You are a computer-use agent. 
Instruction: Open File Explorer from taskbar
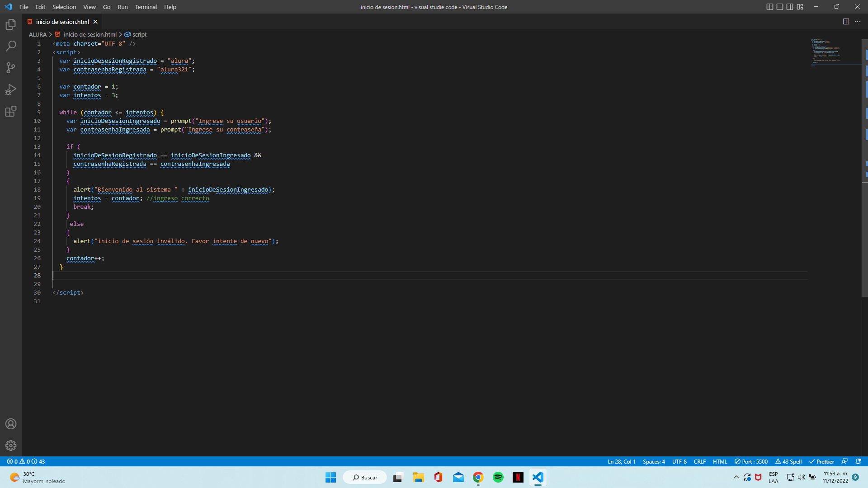click(x=418, y=477)
